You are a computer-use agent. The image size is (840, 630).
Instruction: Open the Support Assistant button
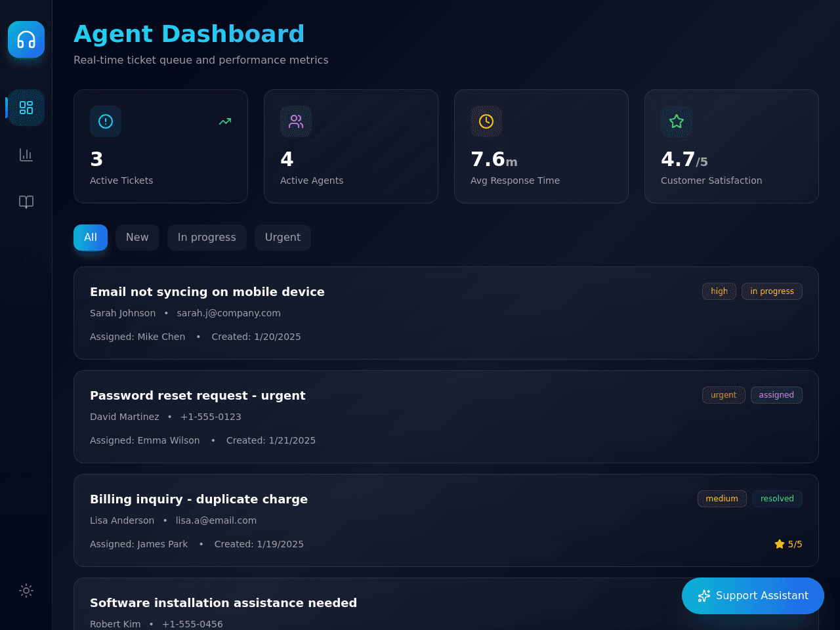click(x=753, y=596)
